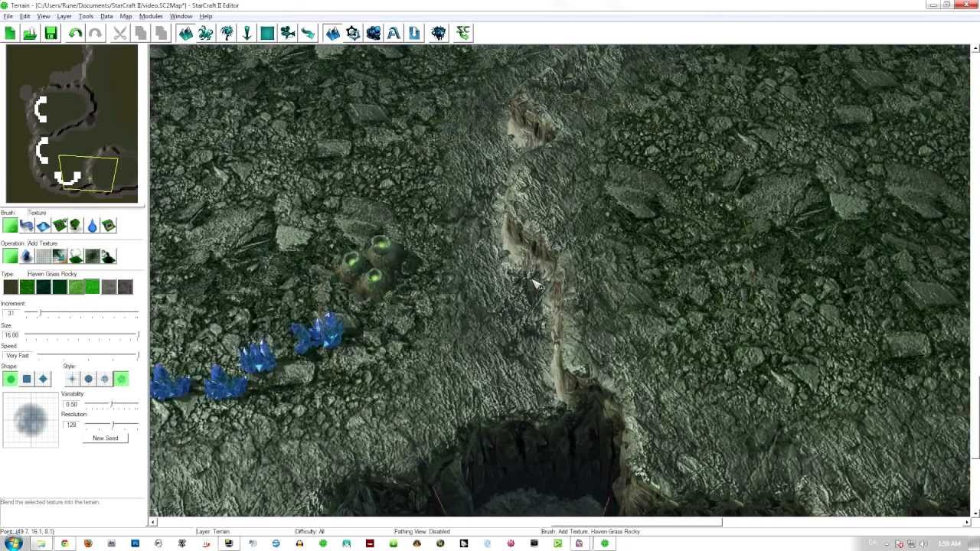980x551 pixels.
Task: Redo the last undone action
Action: 95,33
